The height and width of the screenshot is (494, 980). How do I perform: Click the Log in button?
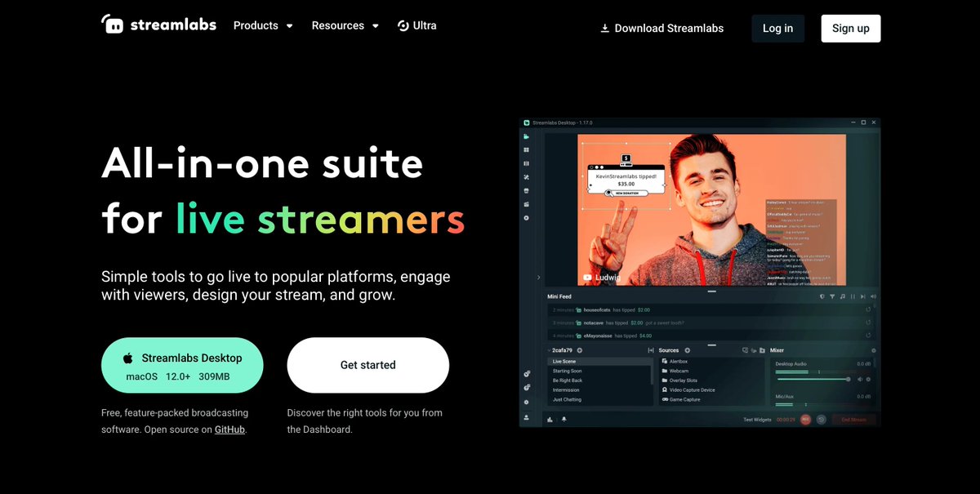(x=777, y=28)
